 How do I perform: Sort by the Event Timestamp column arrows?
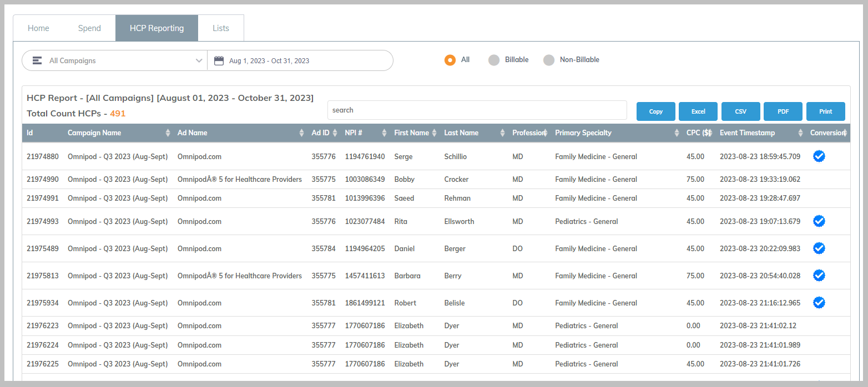point(800,133)
